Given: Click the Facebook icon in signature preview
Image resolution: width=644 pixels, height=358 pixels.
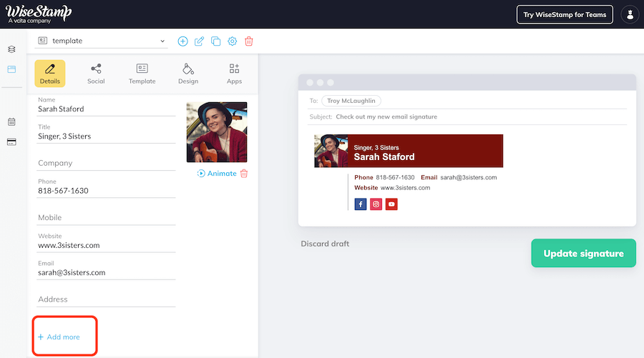Looking at the screenshot, I should point(360,204).
